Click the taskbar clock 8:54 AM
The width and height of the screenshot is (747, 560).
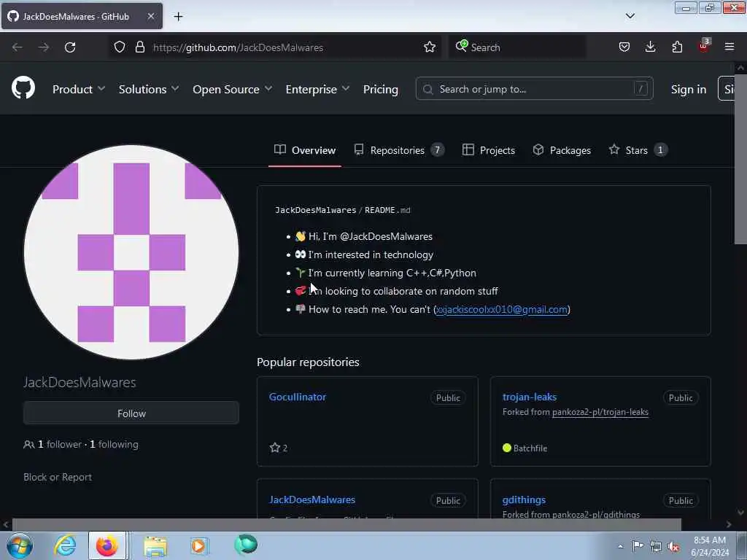[x=709, y=540]
